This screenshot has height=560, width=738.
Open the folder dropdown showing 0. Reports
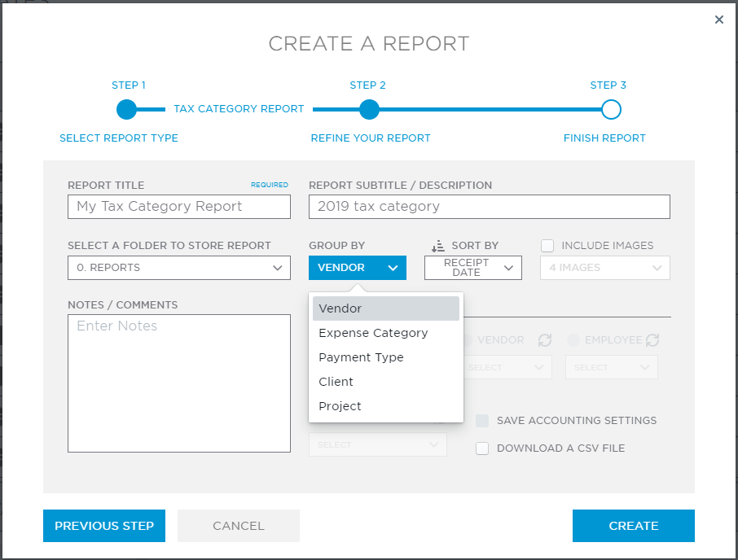click(x=178, y=268)
